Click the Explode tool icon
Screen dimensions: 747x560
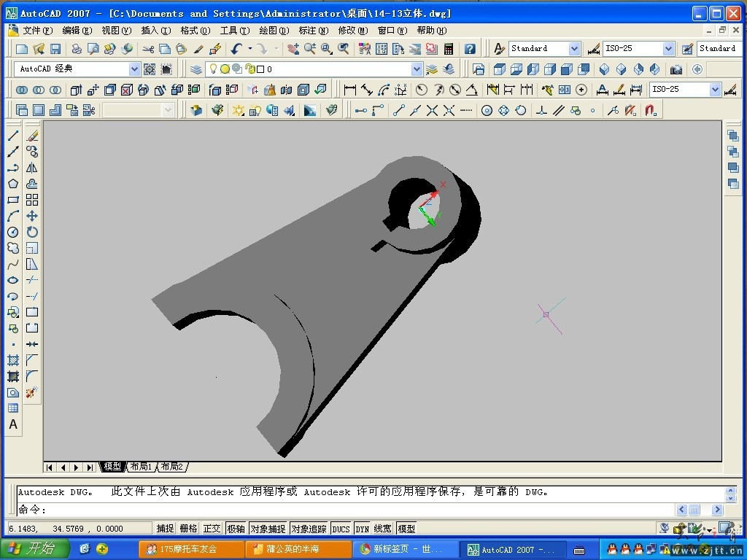pyautogui.click(x=32, y=392)
